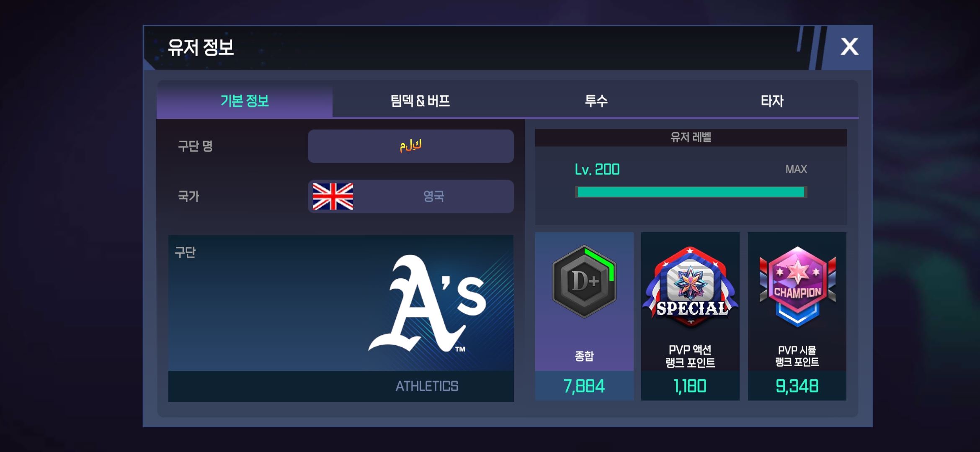Screen dimensions: 980x452
Task: Click the 종합 score 7,884
Action: click(x=584, y=386)
